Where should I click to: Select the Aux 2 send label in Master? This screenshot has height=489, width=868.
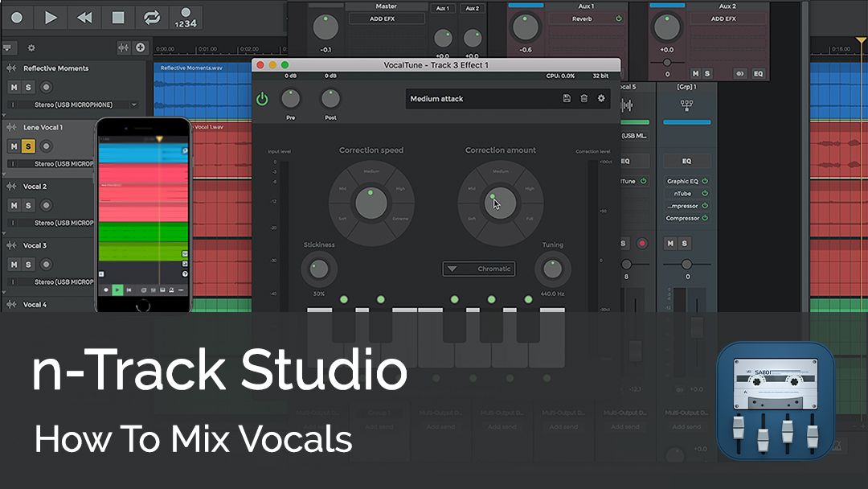pyautogui.click(x=473, y=8)
